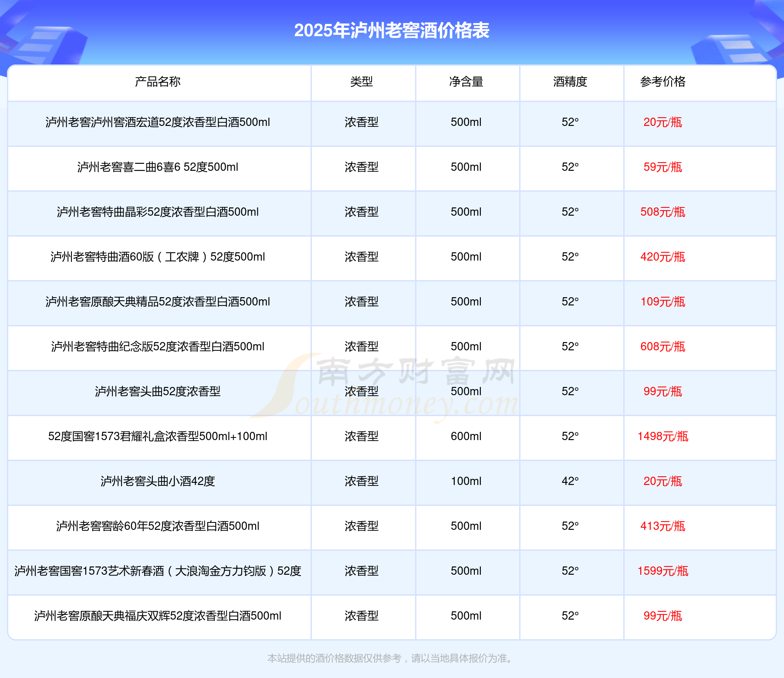Click the footer disclaimer "本站提供的酒价格数据仅供参考"
The width and height of the screenshot is (784, 678).
pyautogui.click(x=334, y=658)
